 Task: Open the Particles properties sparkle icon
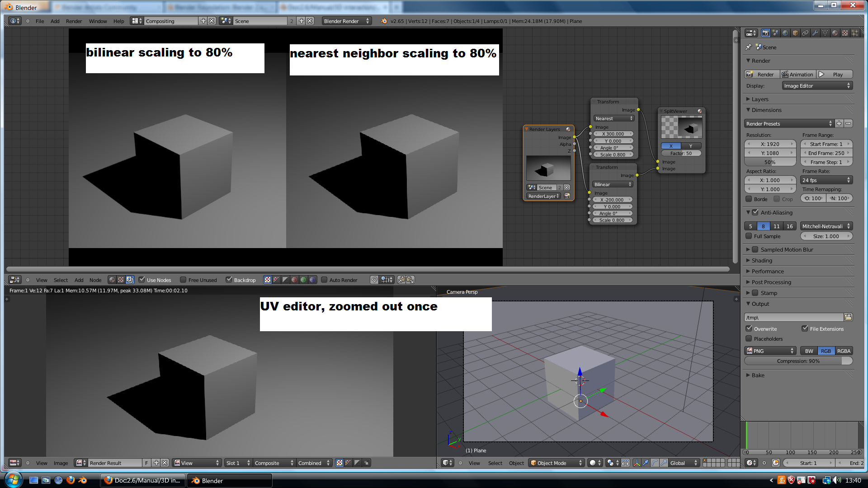click(854, 33)
